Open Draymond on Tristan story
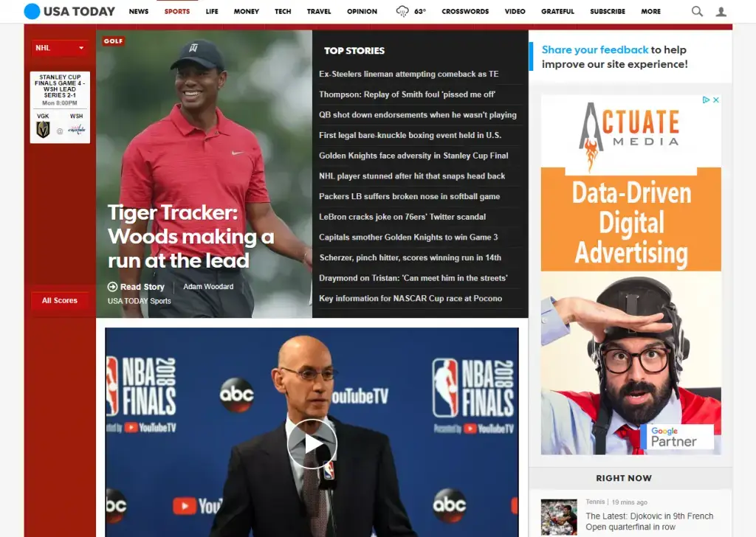The width and height of the screenshot is (756, 537). [413, 278]
